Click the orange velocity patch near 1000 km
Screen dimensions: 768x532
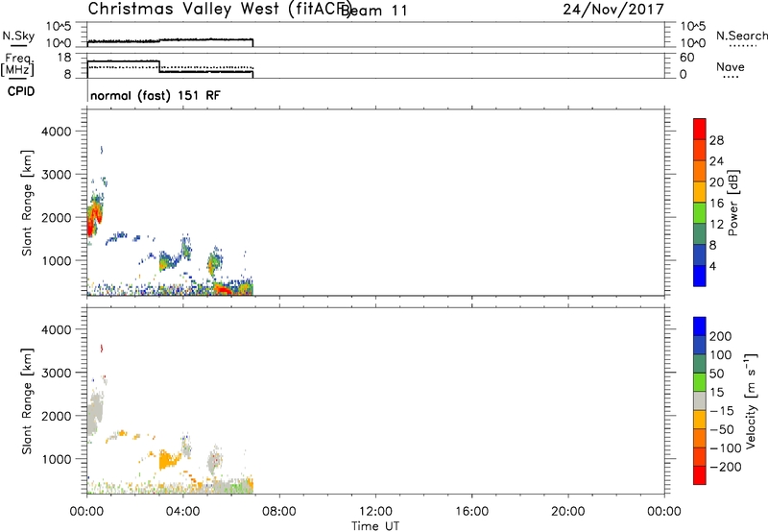169,460
